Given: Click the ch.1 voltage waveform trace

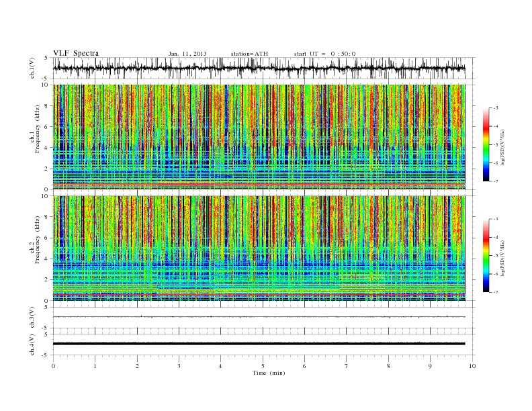Looking at the screenshot, I should [259, 68].
